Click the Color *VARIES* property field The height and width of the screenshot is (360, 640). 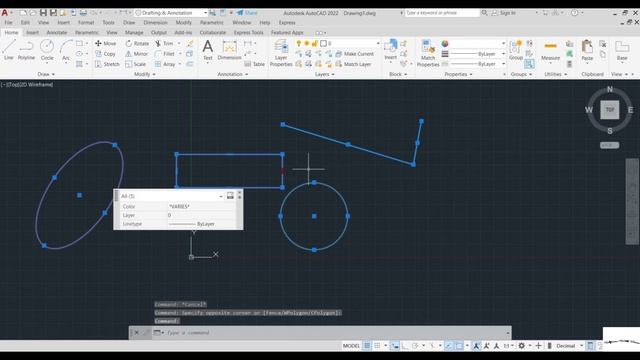(x=202, y=207)
